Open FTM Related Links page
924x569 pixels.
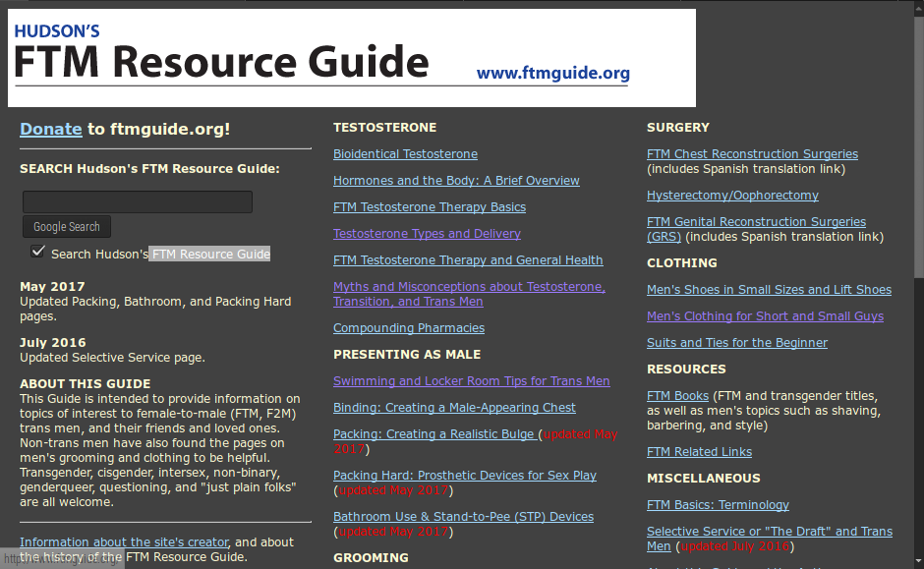(x=700, y=451)
